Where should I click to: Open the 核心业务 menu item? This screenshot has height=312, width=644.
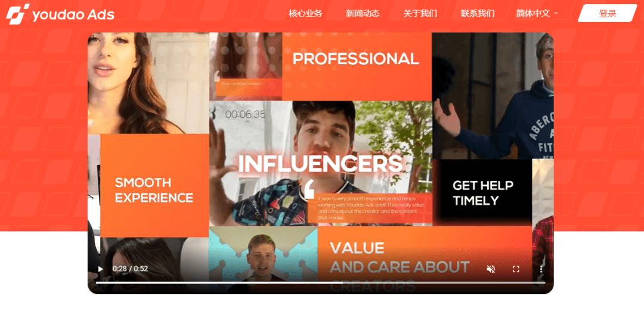click(305, 14)
